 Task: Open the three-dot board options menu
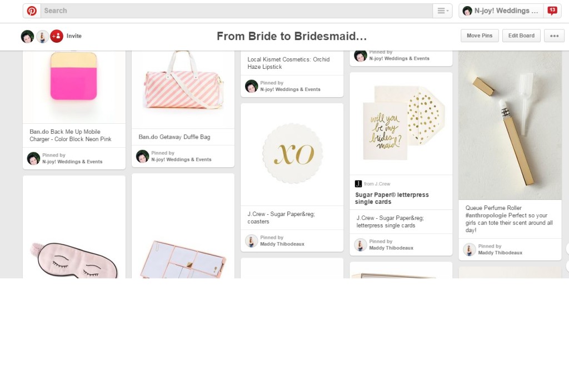point(554,36)
